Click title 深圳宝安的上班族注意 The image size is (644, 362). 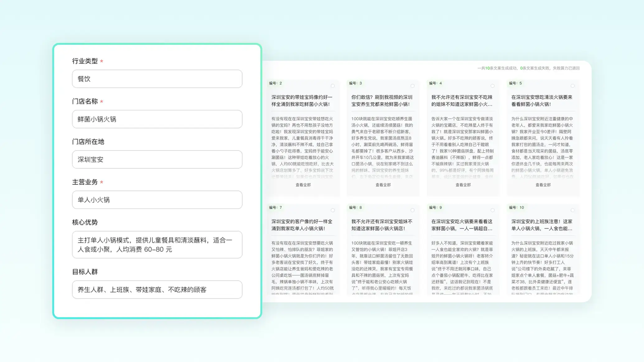542,225
